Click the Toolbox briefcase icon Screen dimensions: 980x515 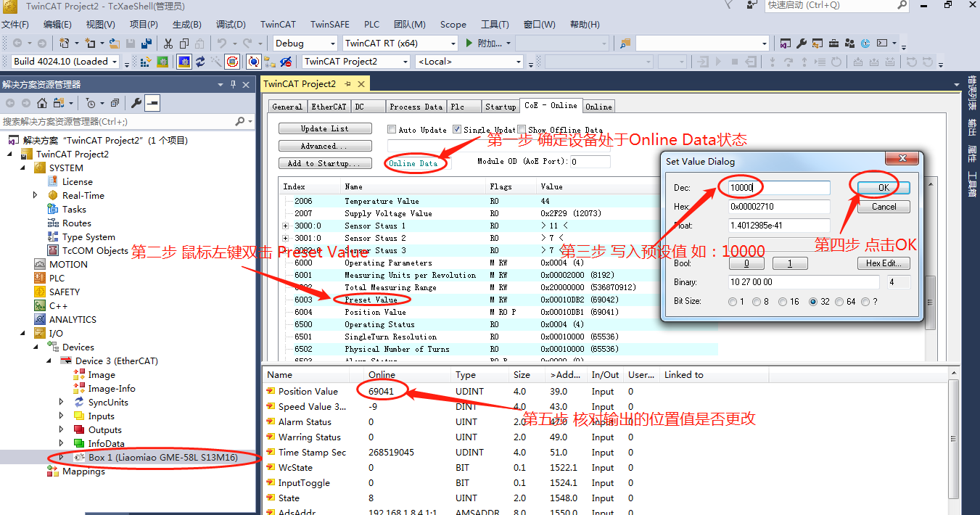point(833,44)
